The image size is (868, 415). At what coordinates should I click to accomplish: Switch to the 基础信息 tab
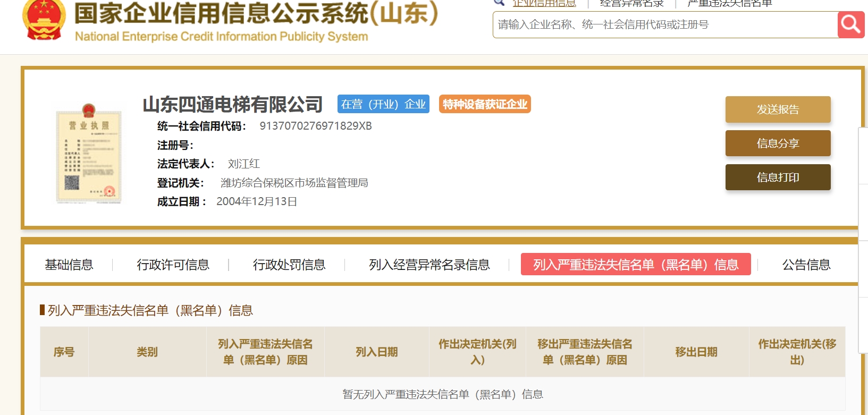click(69, 265)
